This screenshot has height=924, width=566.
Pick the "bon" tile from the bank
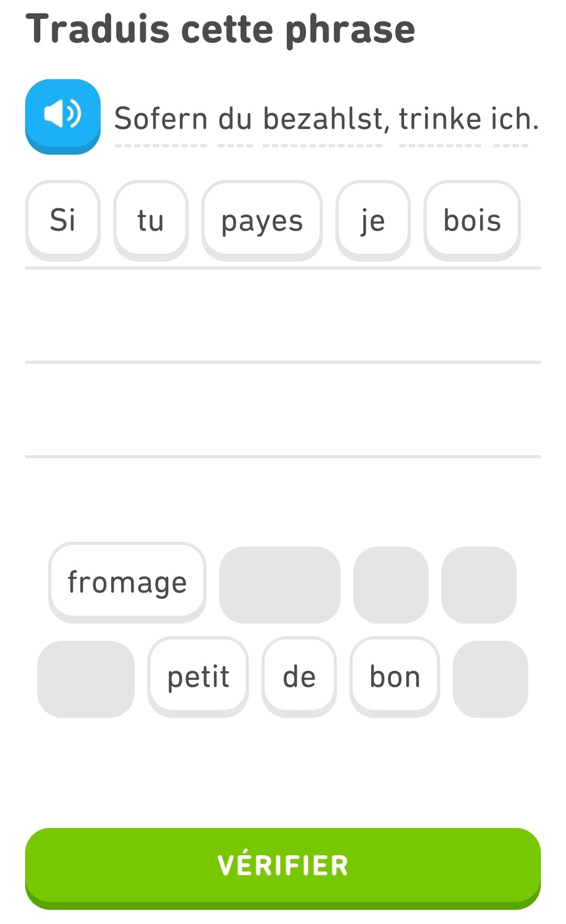395,676
